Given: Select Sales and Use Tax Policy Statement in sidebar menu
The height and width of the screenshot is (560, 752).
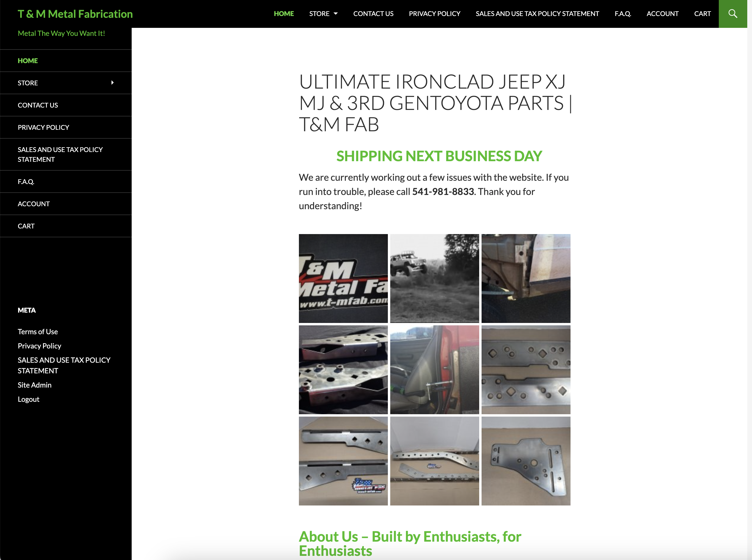Looking at the screenshot, I should 66,155.
